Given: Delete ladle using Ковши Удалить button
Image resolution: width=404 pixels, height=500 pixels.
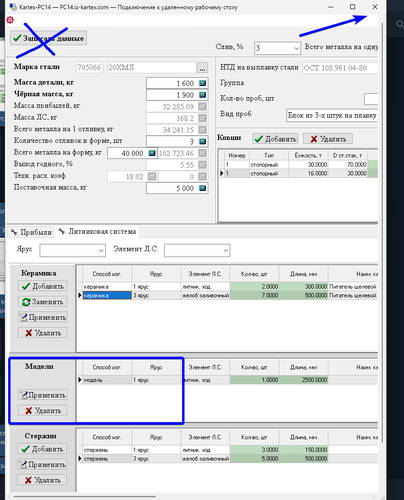Looking at the screenshot, I should 328,139.
